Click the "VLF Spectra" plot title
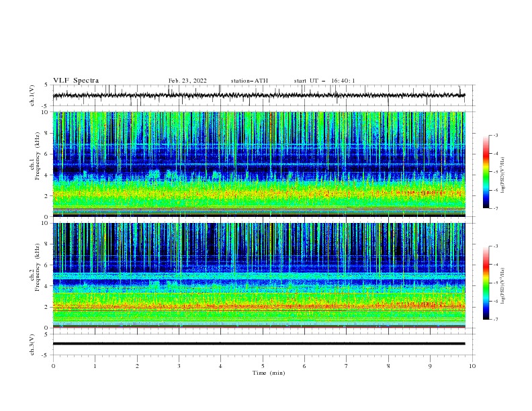Image resolution: width=532 pixels, height=411 pixels. (x=76, y=81)
